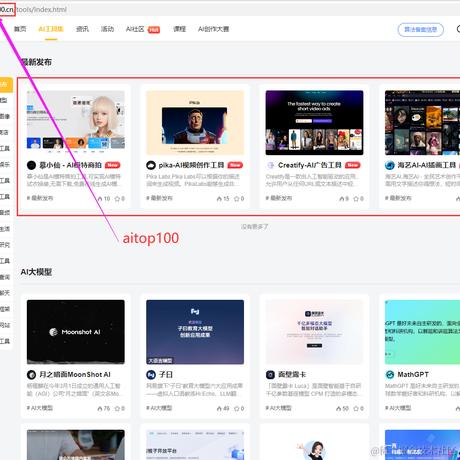
Task: Favorite MoonShot card with star icon
Action: [117, 408]
